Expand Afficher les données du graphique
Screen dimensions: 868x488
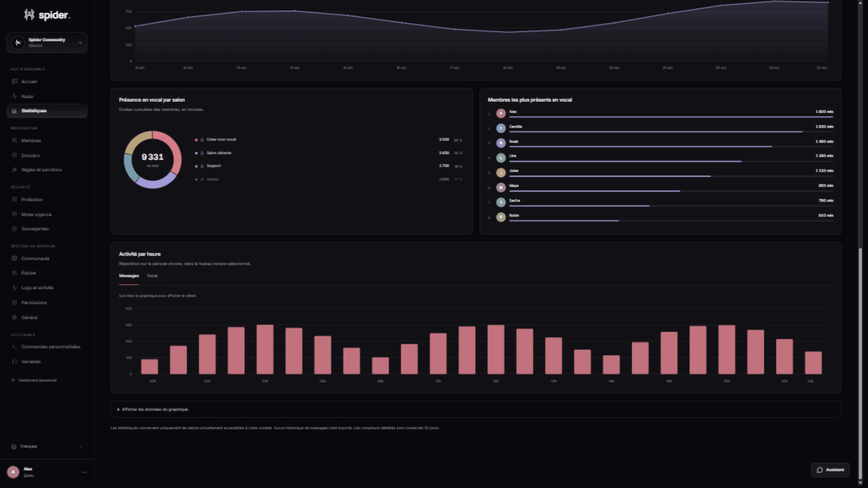point(476,409)
